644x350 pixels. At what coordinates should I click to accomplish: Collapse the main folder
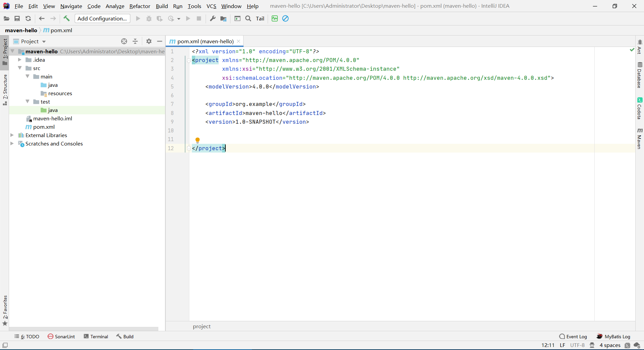click(28, 76)
